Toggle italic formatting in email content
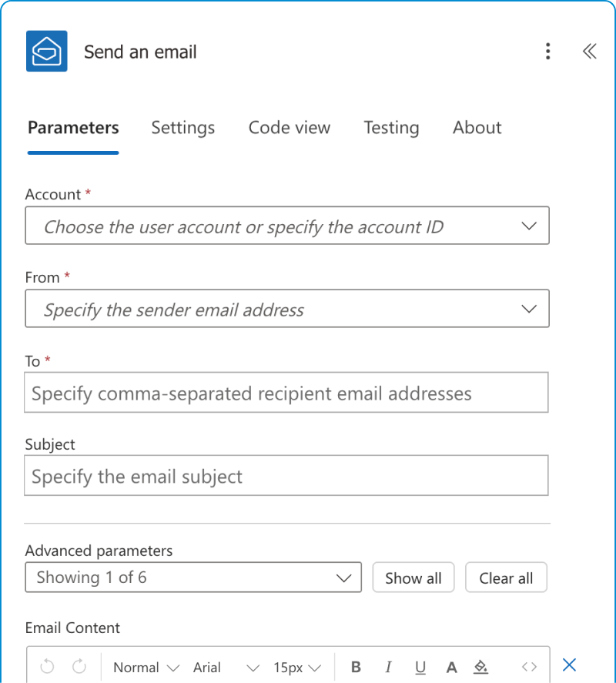This screenshot has width=616, height=683. 388,667
